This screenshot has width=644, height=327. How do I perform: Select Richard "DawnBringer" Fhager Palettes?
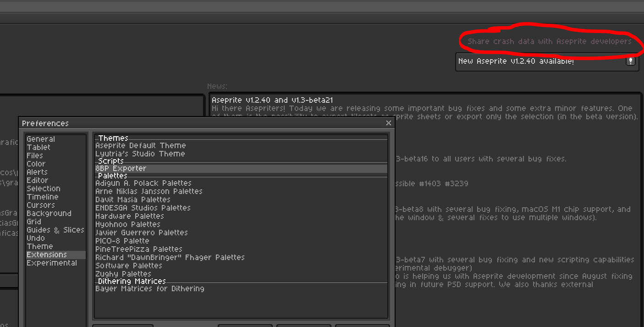point(241,257)
